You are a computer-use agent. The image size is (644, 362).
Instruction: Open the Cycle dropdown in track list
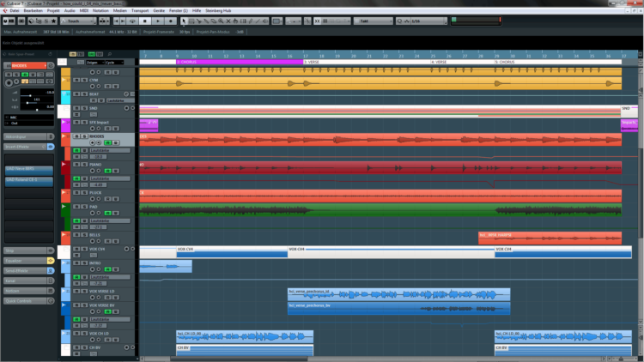(113, 63)
